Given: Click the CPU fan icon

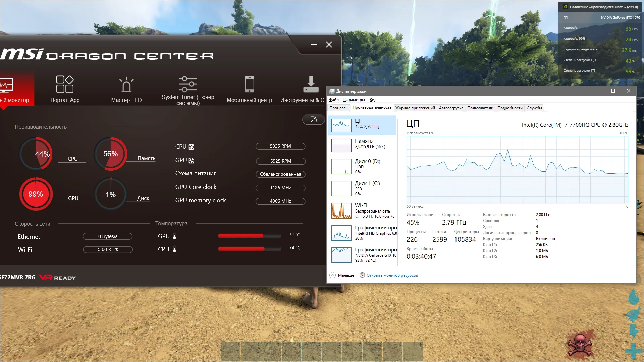Looking at the screenshot, I should 191,147.
